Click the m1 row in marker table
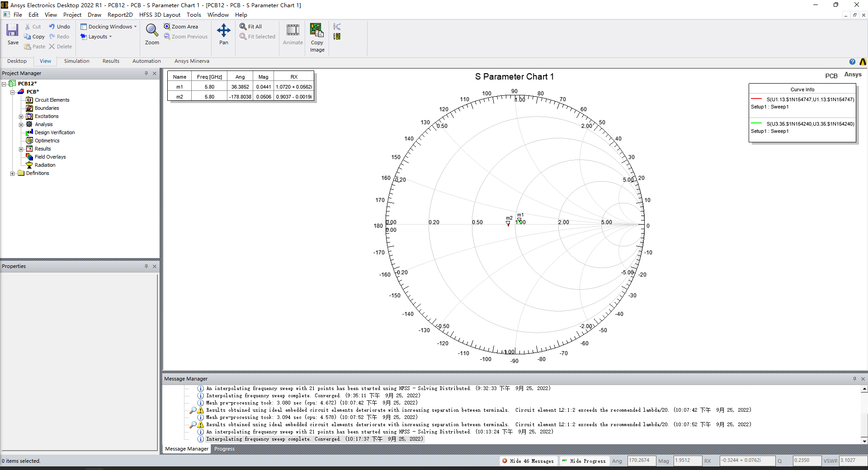868x470 pixels. (x=241, y=87)
